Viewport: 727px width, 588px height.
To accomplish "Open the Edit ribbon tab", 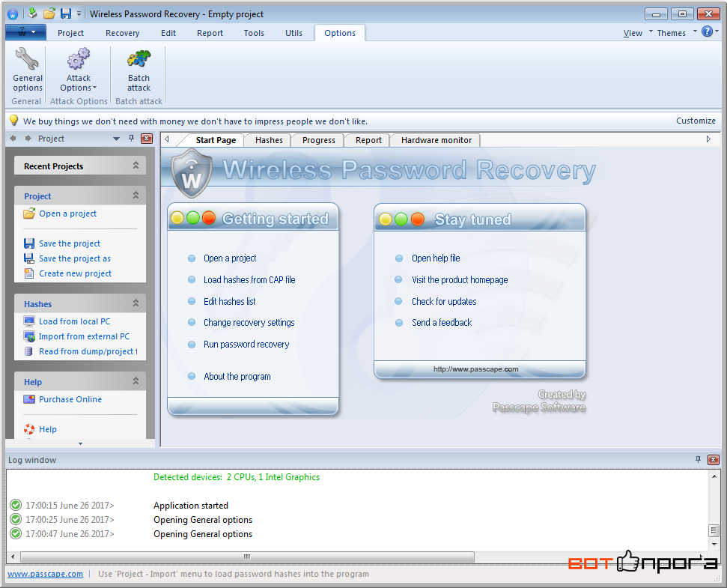I will 168,33.
